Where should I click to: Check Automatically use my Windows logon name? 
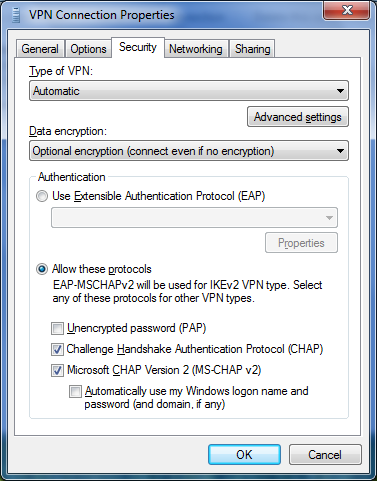tap(75, 391)
